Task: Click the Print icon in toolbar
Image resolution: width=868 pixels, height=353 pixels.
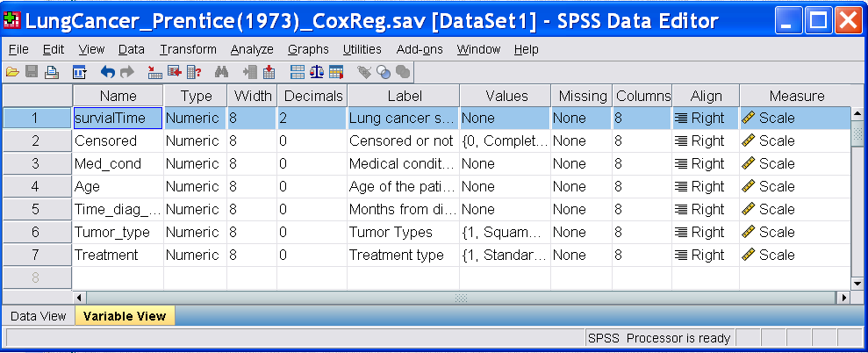Action: [x=52, y=72]
